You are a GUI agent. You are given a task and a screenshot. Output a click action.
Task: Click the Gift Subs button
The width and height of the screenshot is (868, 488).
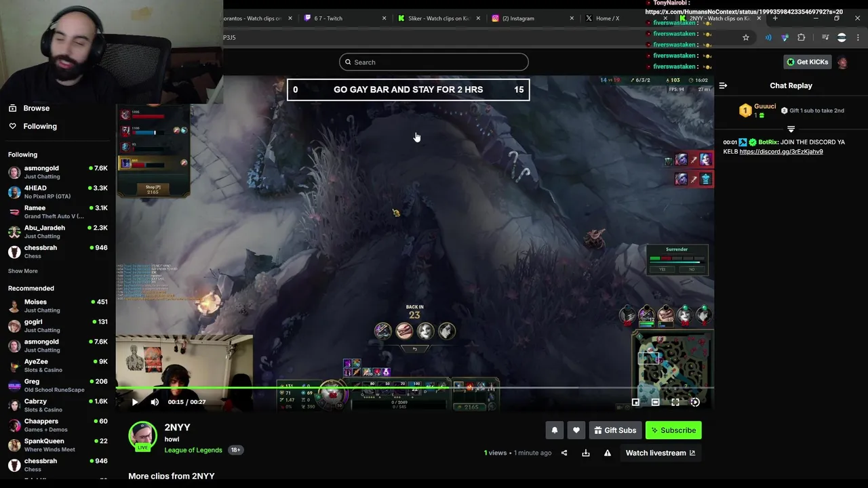click(615, 430)
